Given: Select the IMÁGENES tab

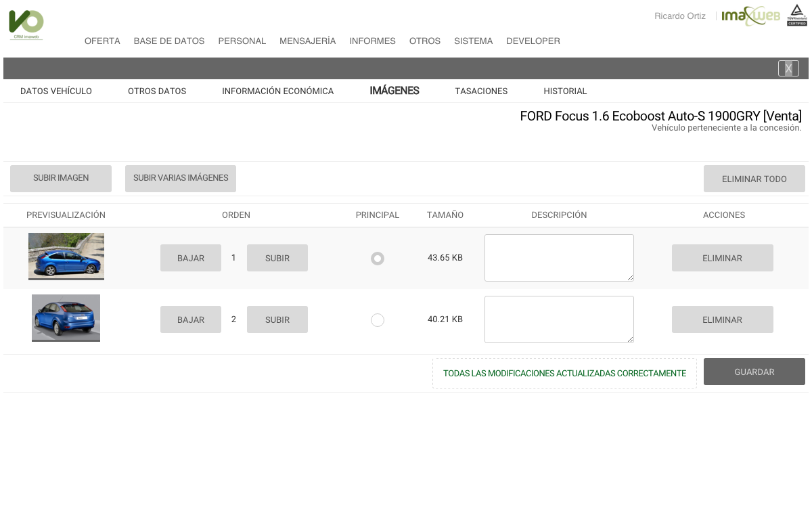Looking at the screenshot, I should click(x=394, y=91).
